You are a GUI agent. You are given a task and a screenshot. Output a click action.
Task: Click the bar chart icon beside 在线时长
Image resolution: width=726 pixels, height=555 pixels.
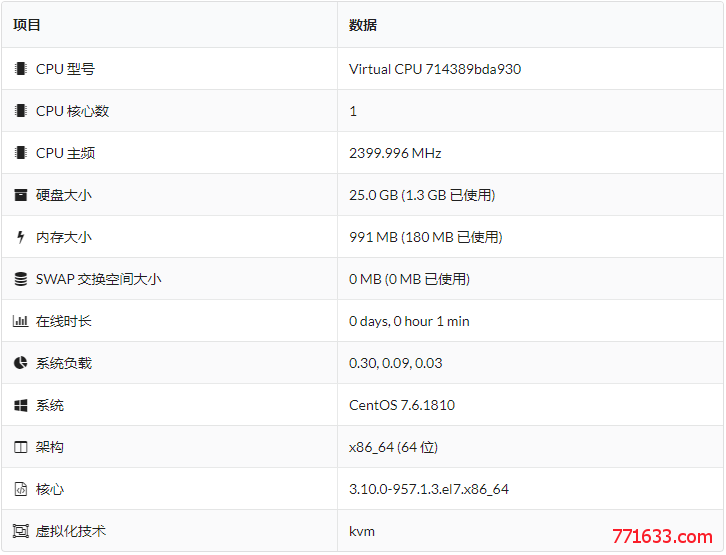pos(20,321)
